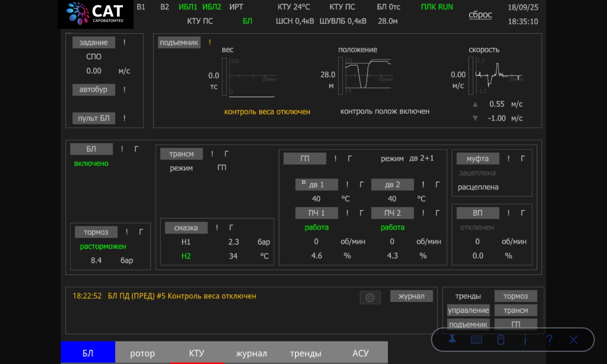The image size is (607, 364).
Task: Click the 'контроль полож включен' status
Action: [385, 111]
